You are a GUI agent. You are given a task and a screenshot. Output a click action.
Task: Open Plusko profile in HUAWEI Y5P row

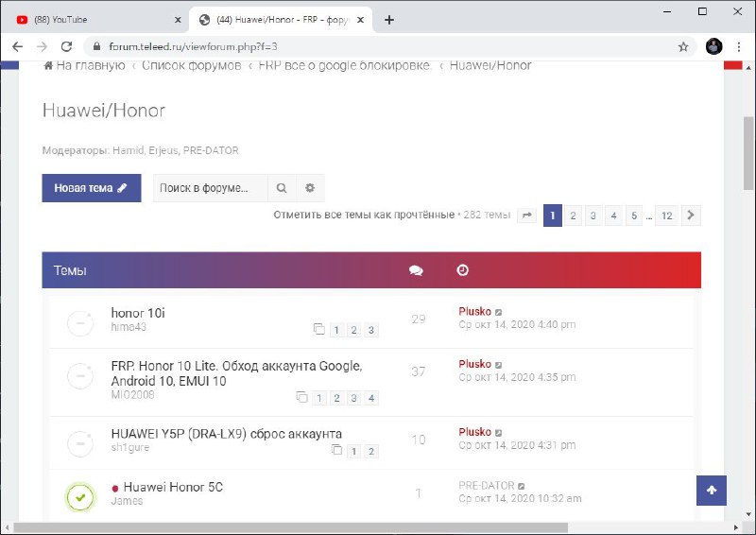(475, 432)
